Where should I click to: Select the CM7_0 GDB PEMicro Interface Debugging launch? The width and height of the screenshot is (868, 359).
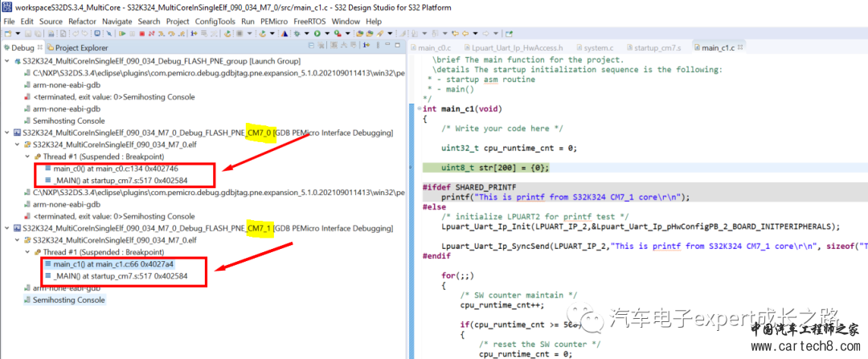(203, 133)
